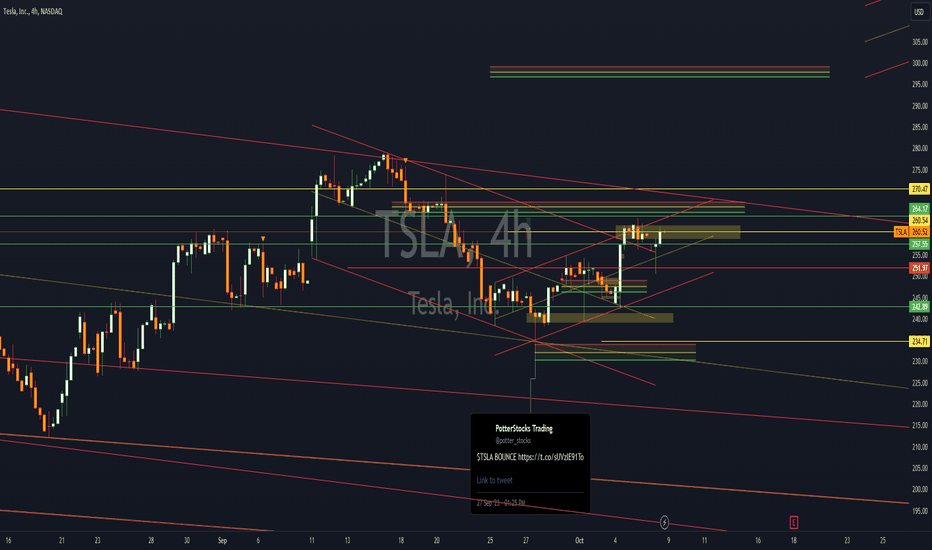Click the yellow 260.54 price label
Screen dimensions: 932x550
920,221
